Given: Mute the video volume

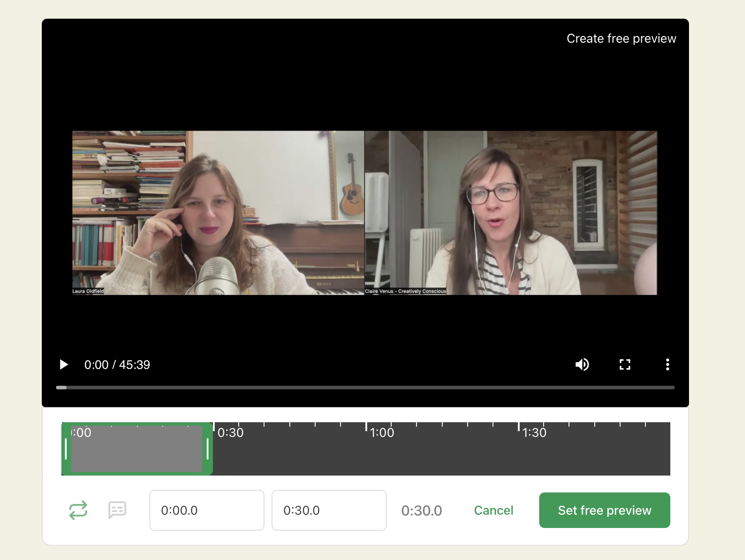Looking at the screenshot, I should 582,365.
